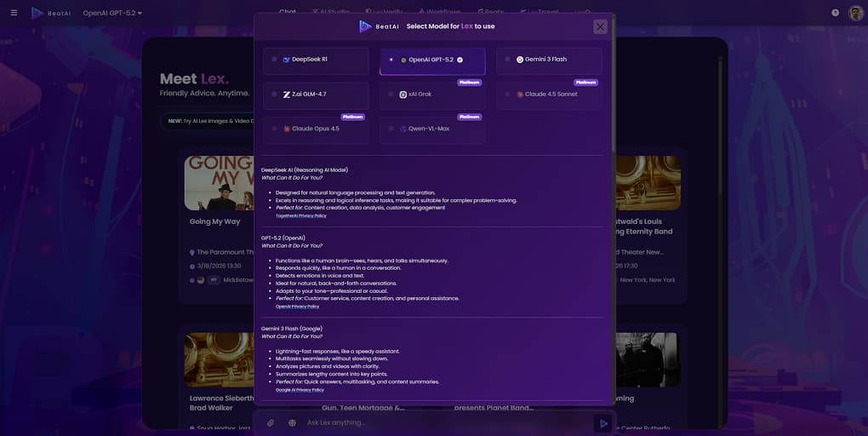868x436 pixels.
Task: Choose the xAI Grok model card
Action: coord(432,95)
